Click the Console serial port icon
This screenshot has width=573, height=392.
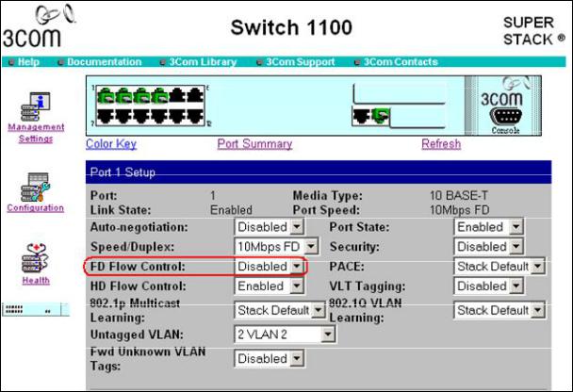(x=506, y=116)
